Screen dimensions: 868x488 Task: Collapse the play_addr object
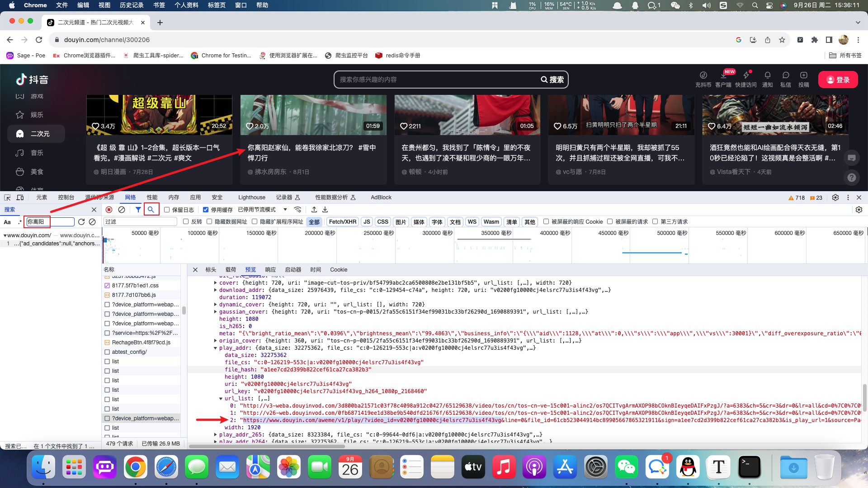point(216,348)
